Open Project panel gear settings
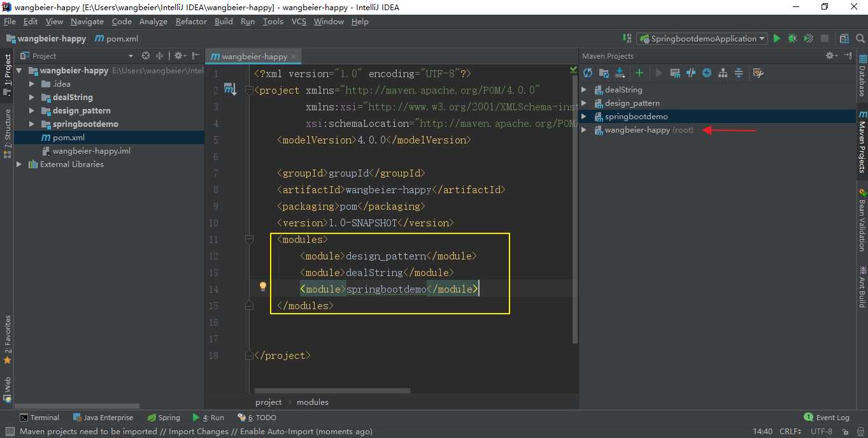Image resolution: width=868 pixels, height=438 pixels. tap(180, 56)
